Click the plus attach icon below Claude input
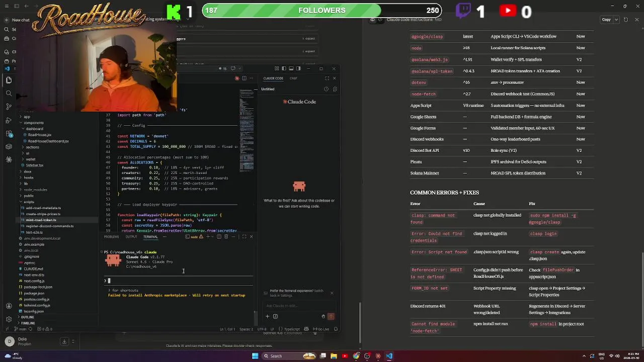This screenshot has height=362, width=644. coord(268,316)
